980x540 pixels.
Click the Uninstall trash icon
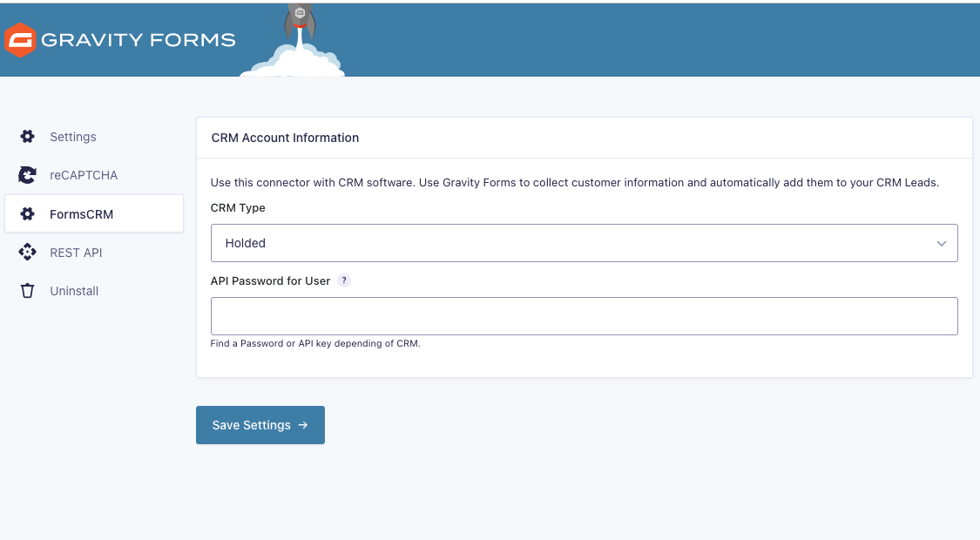click(x=28, y=291)
